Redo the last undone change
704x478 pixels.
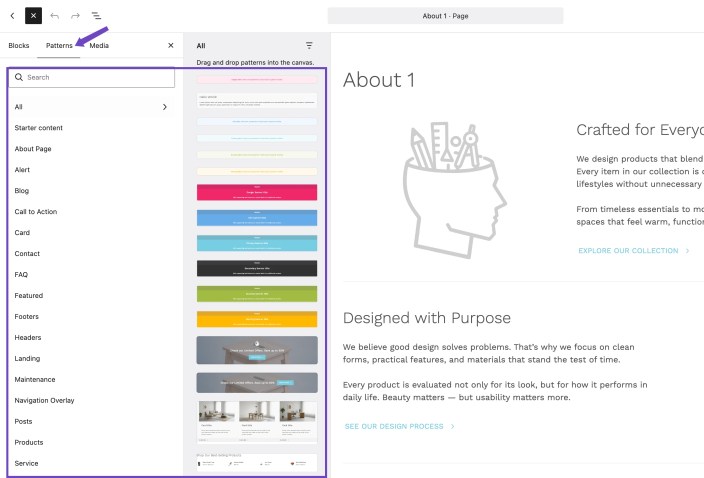click(75, 16)
